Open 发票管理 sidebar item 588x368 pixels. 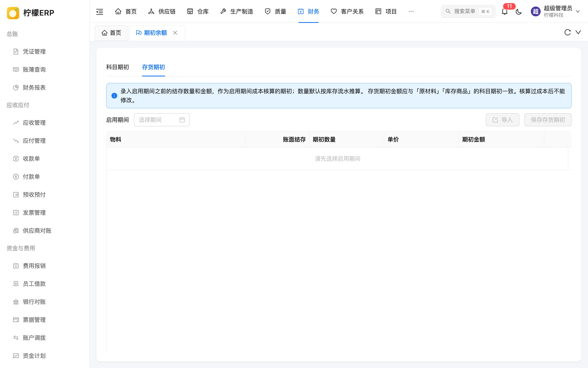click(45, 213)
